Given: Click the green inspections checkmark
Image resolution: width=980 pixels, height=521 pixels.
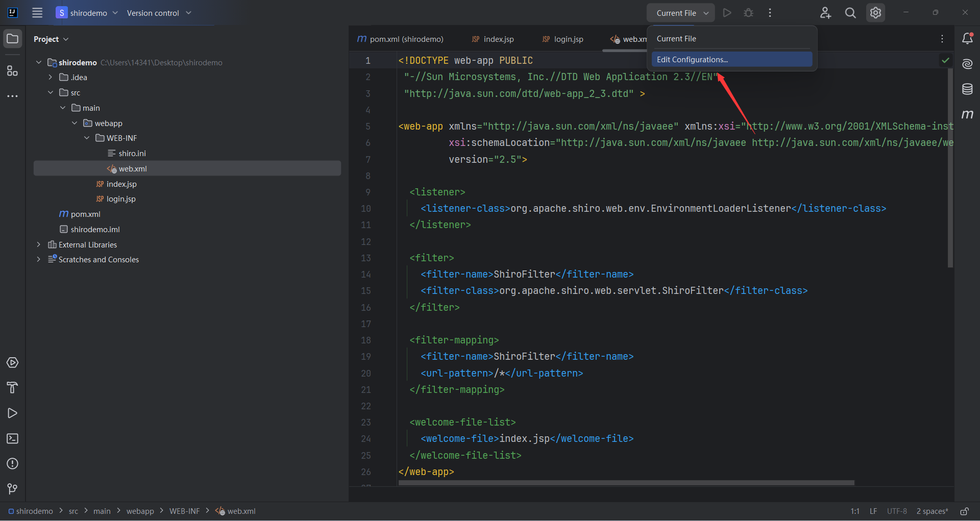Looking at the screenshot, I should (x=946, y=60).
